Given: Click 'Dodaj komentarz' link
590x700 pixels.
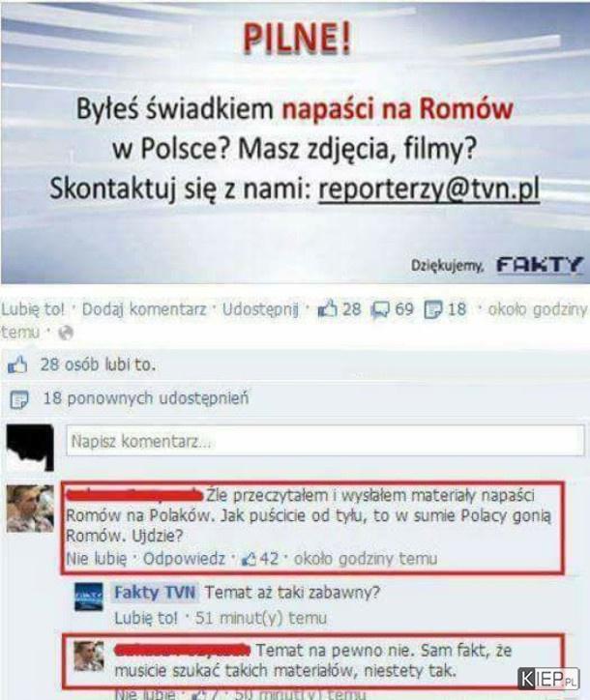Looking at the screenshot, I should pyautogui.click(x=144, y=309).
